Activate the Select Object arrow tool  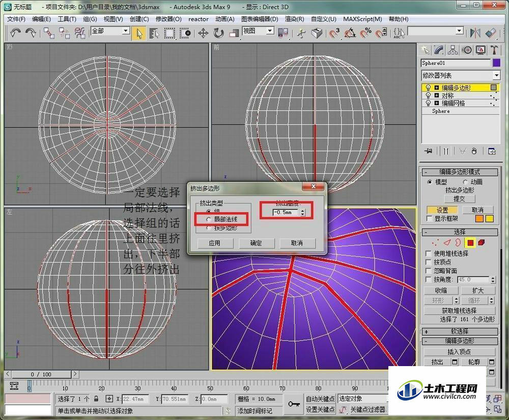point(139,33)
